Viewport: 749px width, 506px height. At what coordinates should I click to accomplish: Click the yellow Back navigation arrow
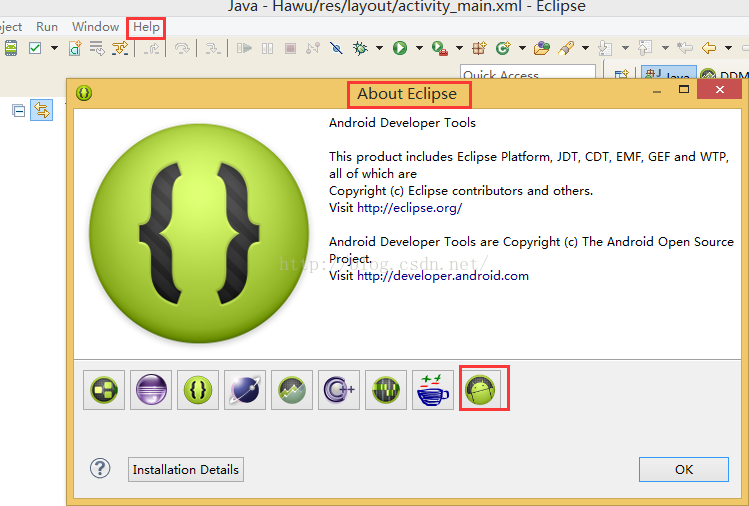[x=709, y=48]
